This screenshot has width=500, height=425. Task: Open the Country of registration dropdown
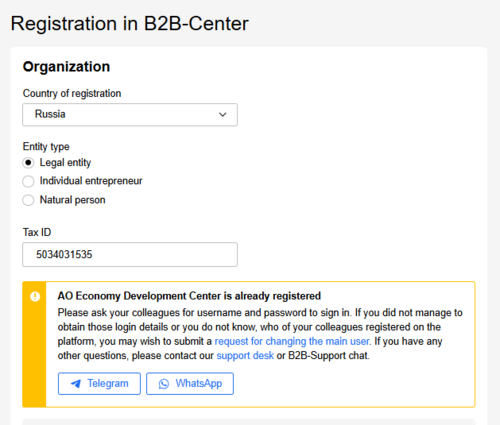coord(130,115)
